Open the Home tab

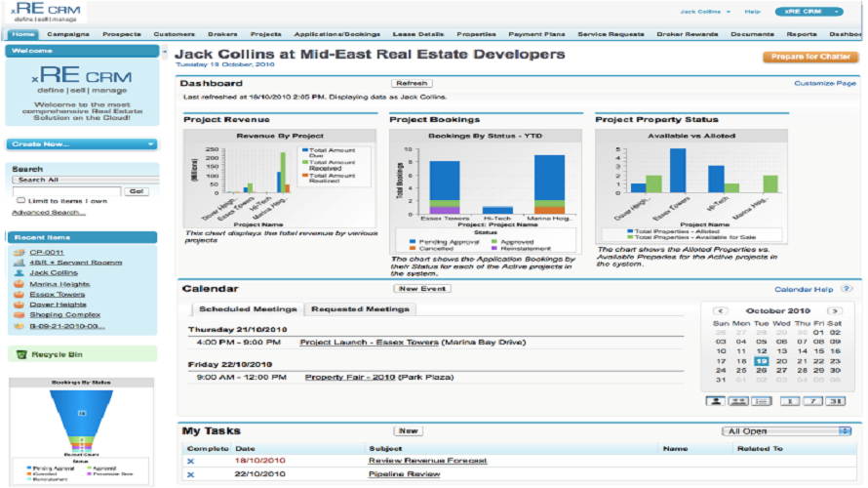click(x=23, y=34)
